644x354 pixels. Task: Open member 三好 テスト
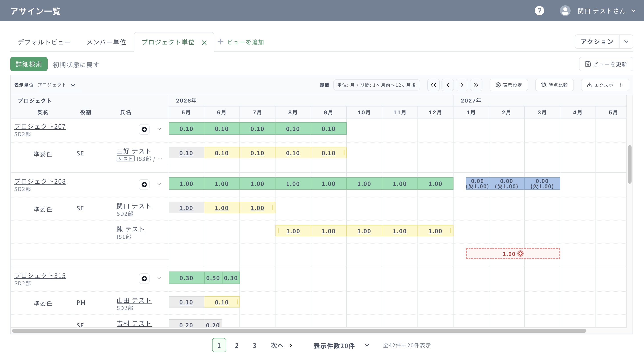coord(134,151)
